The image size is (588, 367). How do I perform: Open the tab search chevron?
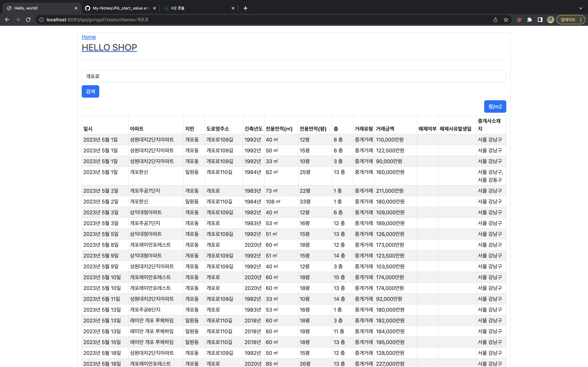[581, 8]
